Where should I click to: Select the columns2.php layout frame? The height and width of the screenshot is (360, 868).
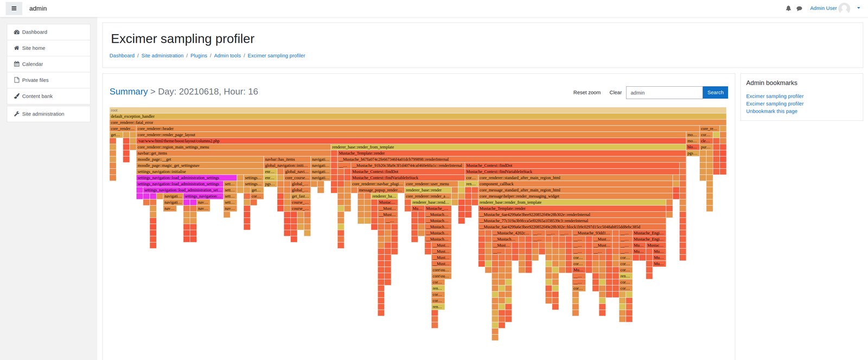point(411,141)
